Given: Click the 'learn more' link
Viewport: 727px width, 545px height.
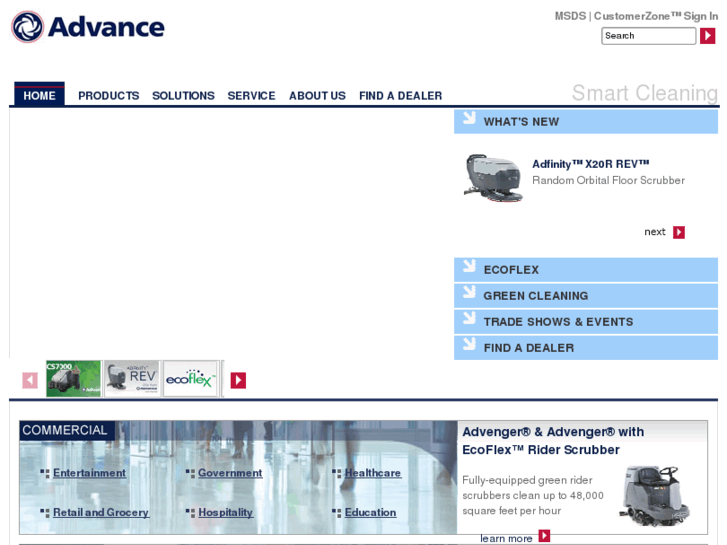Looking at the screenshot, I should pyautogui.click(x=506, y=539).
